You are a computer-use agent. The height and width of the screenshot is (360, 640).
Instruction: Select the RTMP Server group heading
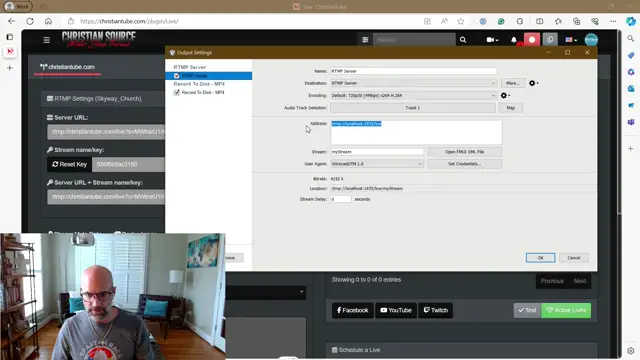click(x=189, y=67)
